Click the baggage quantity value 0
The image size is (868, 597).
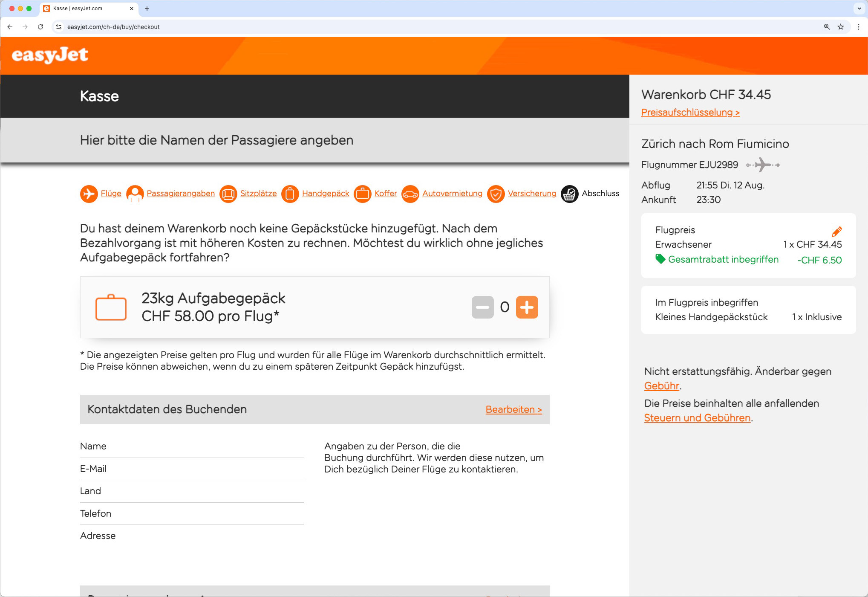point(505,307)
